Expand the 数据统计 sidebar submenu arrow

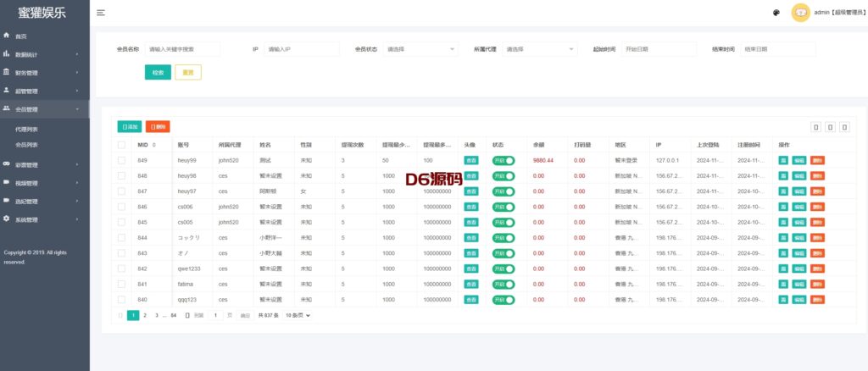77,54
